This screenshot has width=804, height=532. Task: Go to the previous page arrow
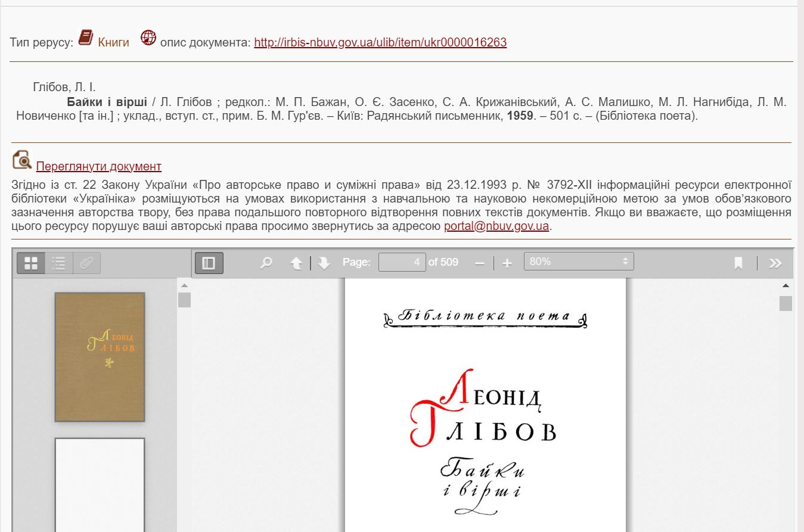point(296,263)
